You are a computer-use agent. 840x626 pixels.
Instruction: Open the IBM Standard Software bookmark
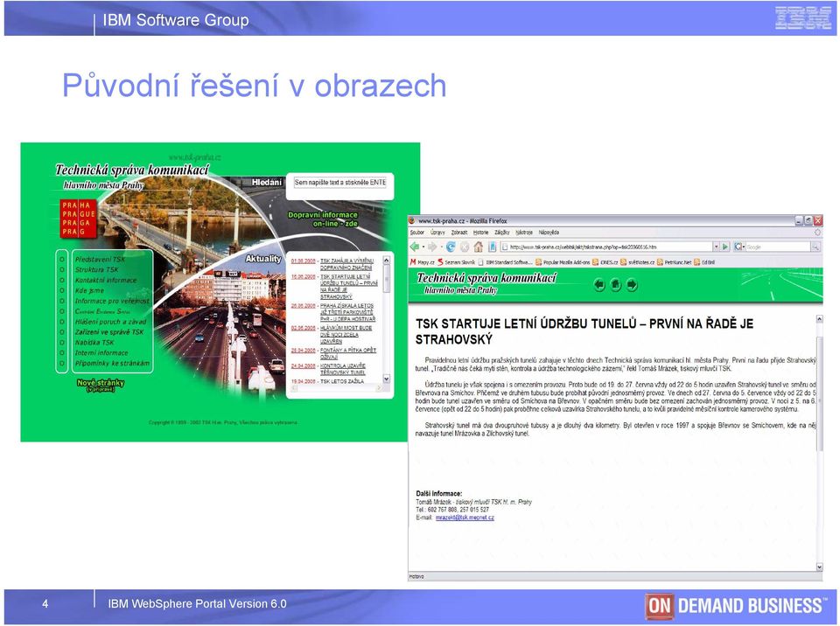pos(505,262)
